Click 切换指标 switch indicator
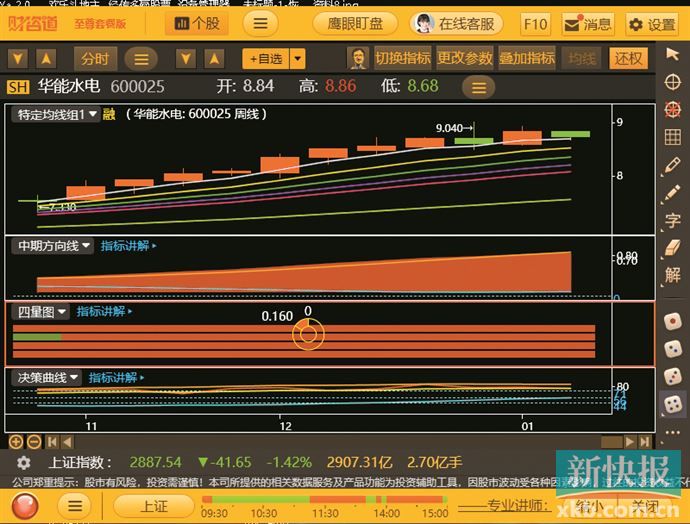 pyautogui.click(x=403, y=58)
